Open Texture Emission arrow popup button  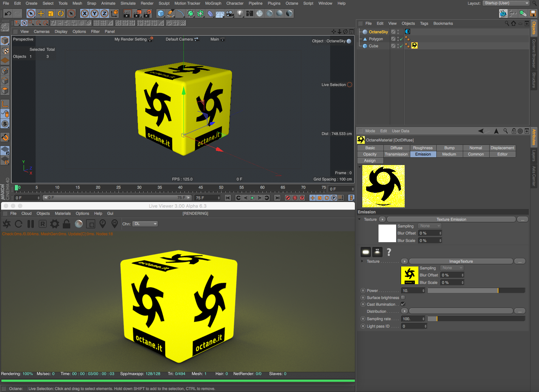382,219
